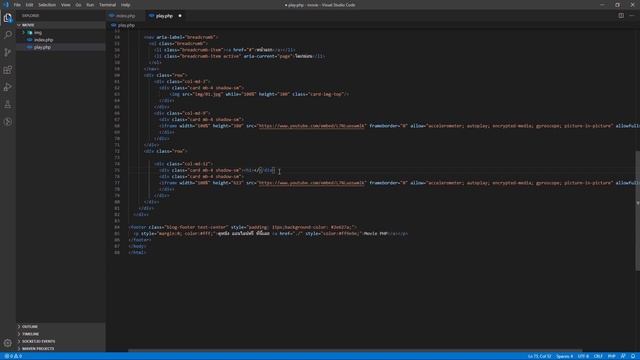This screenshot has height=360, width=640.
Task: Open the Search view in activity bar
Action: (x=8, y=35)
